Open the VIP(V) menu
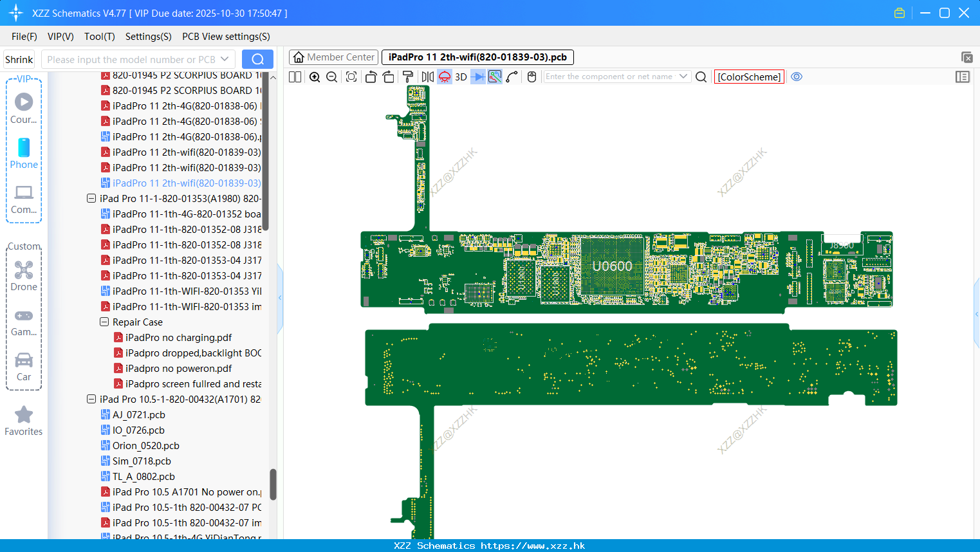Image resolution: width=980 pixels, height=552 pixels. point(60,37)
